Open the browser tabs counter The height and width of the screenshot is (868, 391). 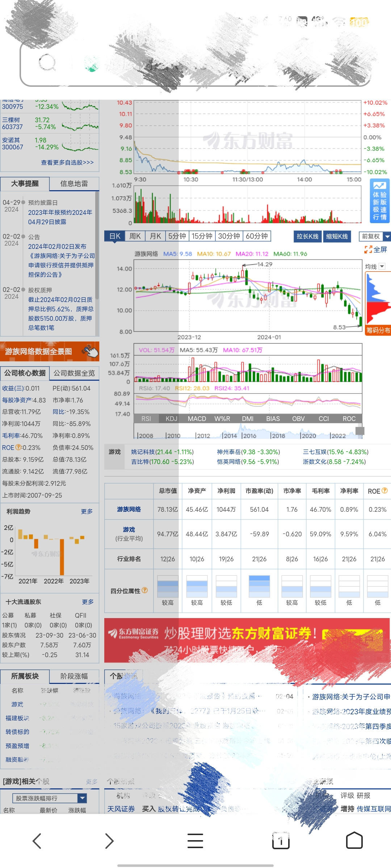click(x=281, y=841)
